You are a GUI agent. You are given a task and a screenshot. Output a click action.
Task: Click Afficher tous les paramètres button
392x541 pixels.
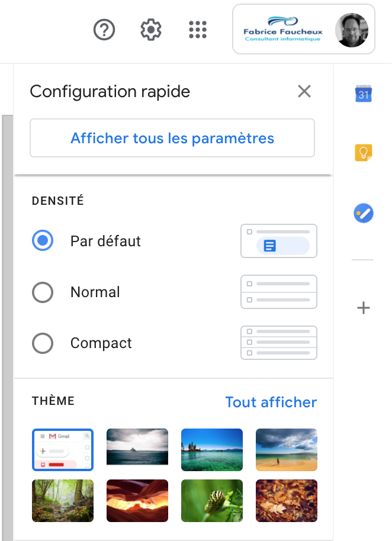tap(172, 138)
